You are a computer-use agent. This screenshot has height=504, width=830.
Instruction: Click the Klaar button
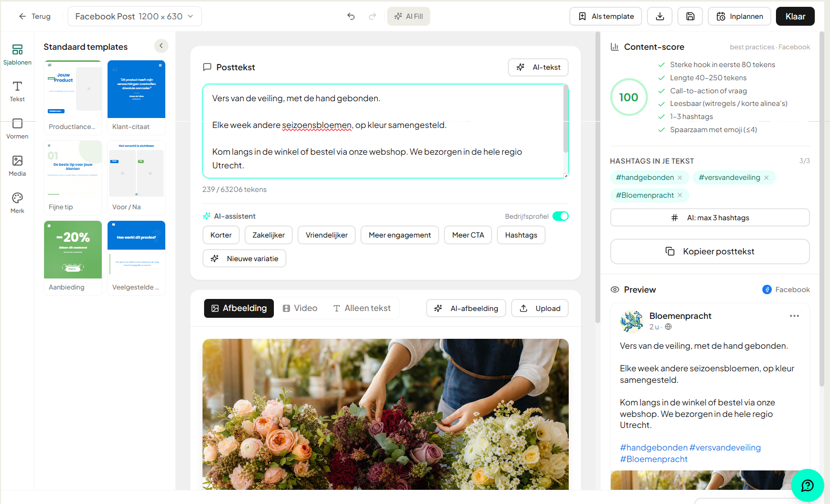795,16
